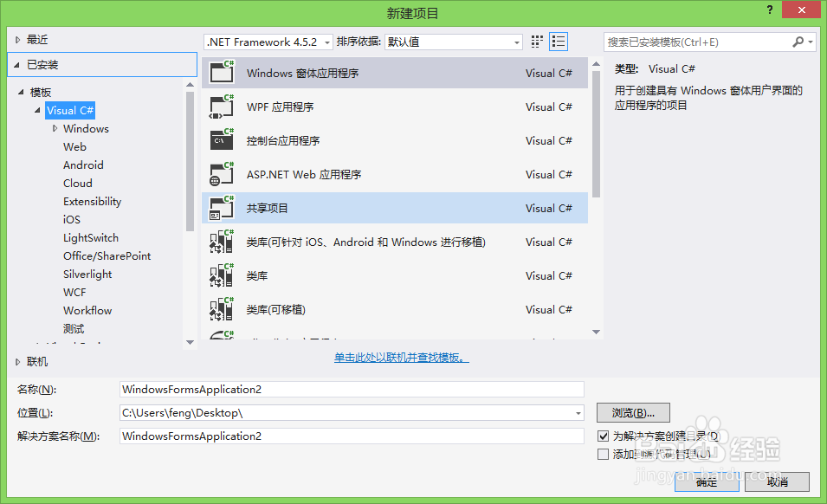Enable 添加到源代码管理 checkbox
827x504 pixels.
[x=604, y=454]
